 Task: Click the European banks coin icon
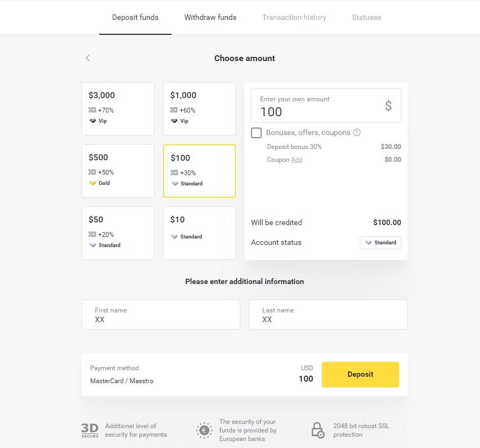(x=204, y=430)
